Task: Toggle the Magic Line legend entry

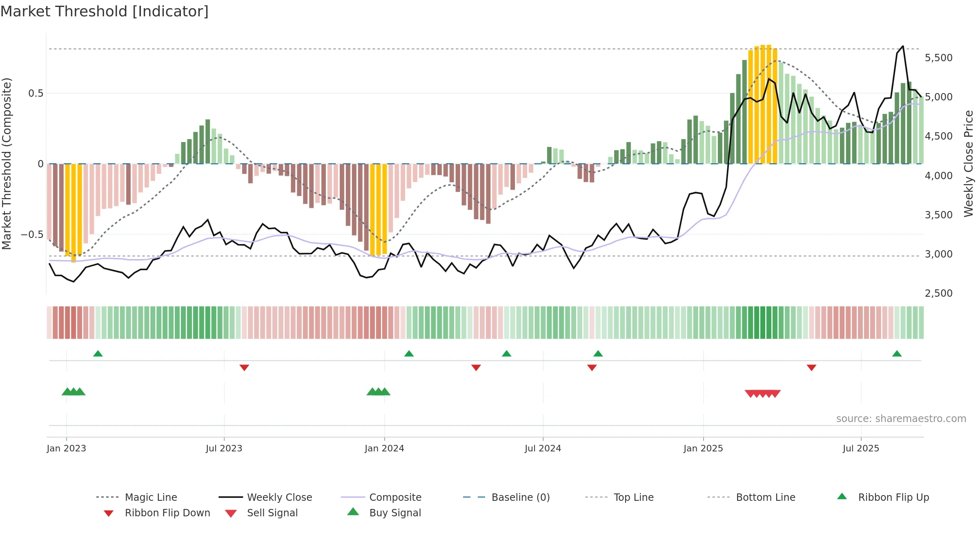Action: pos(137,497)
